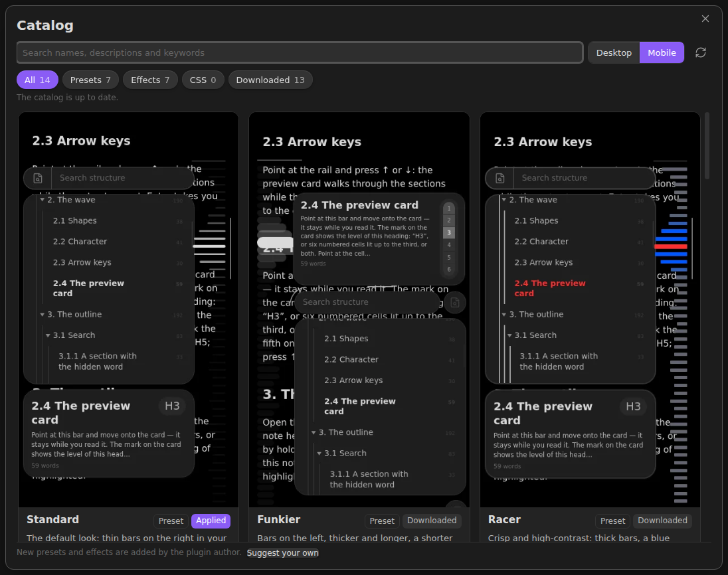This screenshot has width=728, height=575.
Task: Select '2.2 Character' row in Funkier preview
Action: [x=389, y=359]
